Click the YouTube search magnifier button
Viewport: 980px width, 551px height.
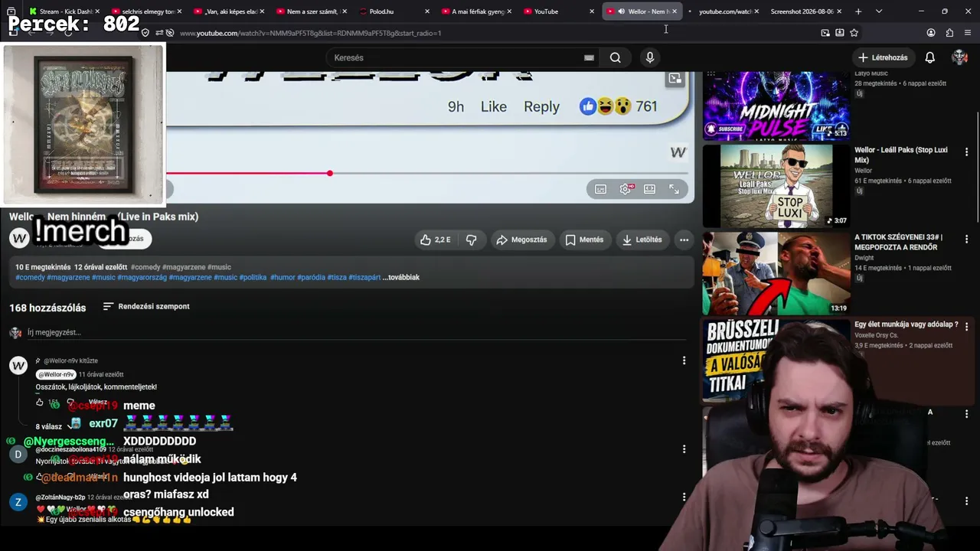(x=615, y=57)
